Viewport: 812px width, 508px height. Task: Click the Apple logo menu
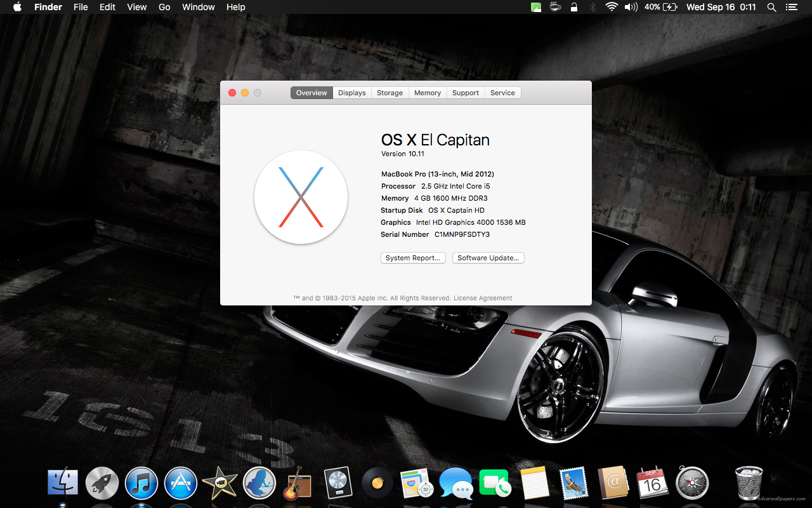(x=17, y=7)
